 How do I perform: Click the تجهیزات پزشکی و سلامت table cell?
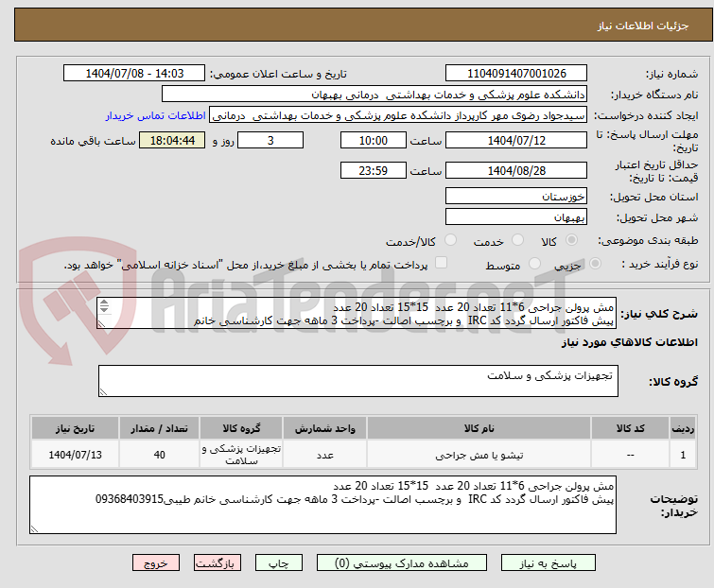[x=241, y=455]
